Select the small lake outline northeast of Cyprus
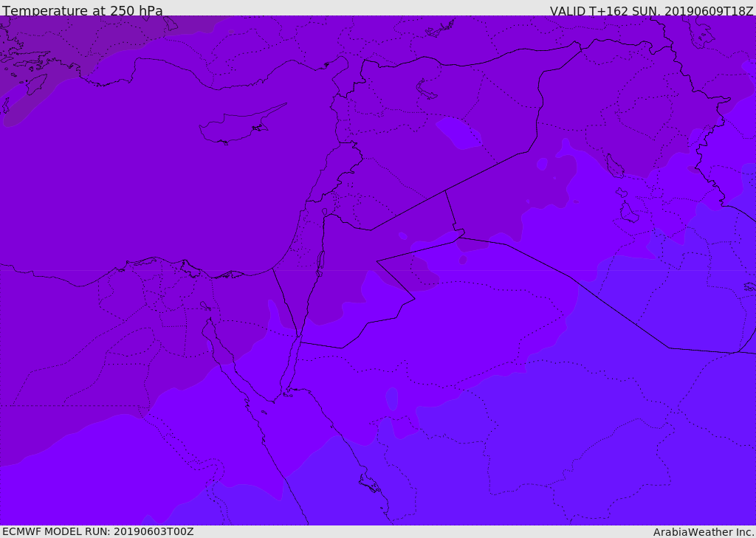Image resolution: width=756 pixels, height=538 pixels. point(427,90)
